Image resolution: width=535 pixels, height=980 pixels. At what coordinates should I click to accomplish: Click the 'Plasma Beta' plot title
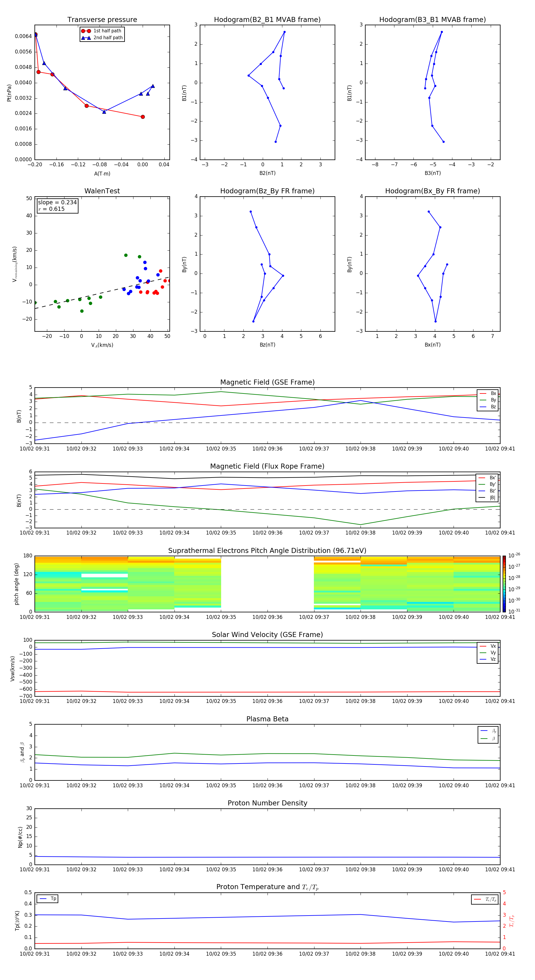click(267, 719)
